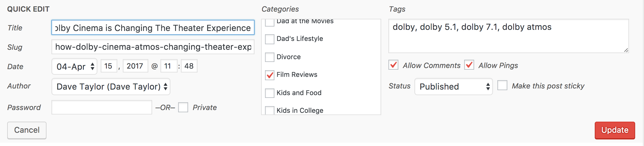The width and height of the screenshot is (644, 146).
Task: Enable Make this post sticky
Action: coord(502,85)
